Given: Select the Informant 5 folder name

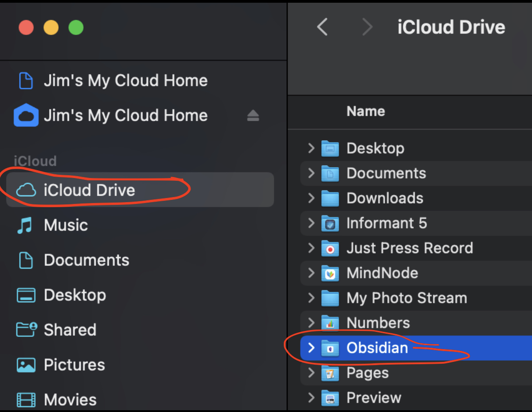Looking at the screenshot, I should 386,223.
